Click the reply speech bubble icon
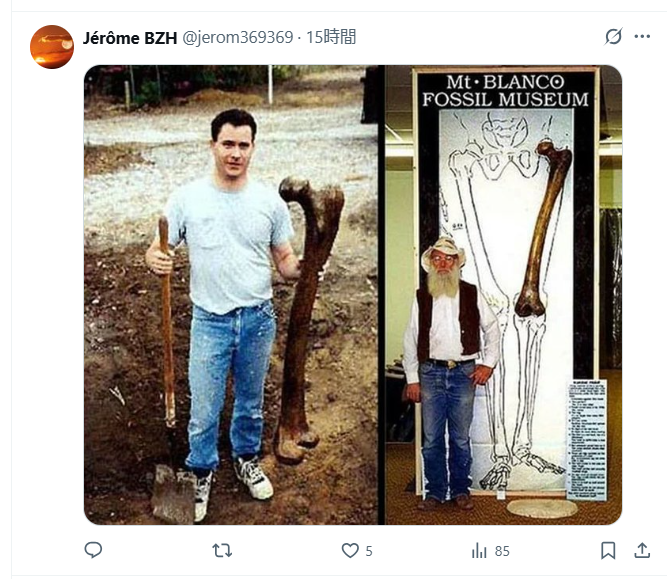This screenshot has width=667, height=579. 93,550
